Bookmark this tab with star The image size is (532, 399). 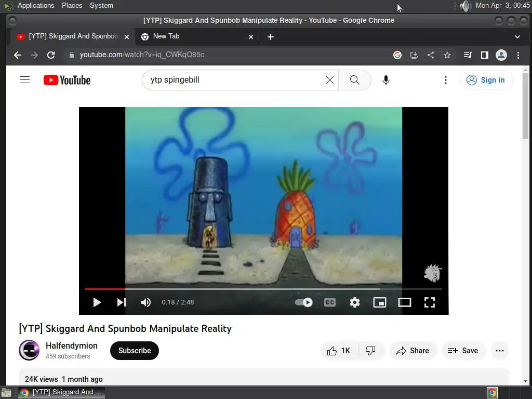click(447, 55)
